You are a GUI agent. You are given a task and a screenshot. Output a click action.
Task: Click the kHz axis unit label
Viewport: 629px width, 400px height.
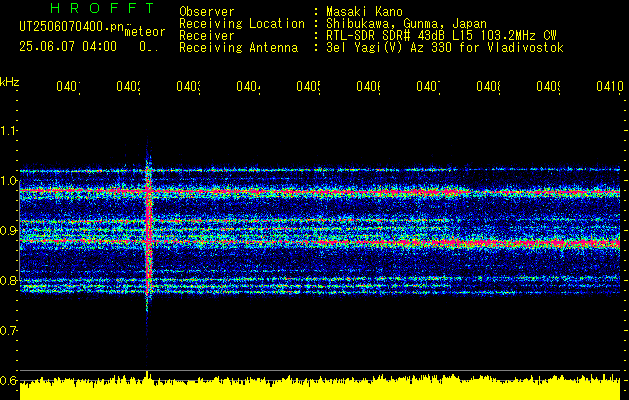(10, 82)
